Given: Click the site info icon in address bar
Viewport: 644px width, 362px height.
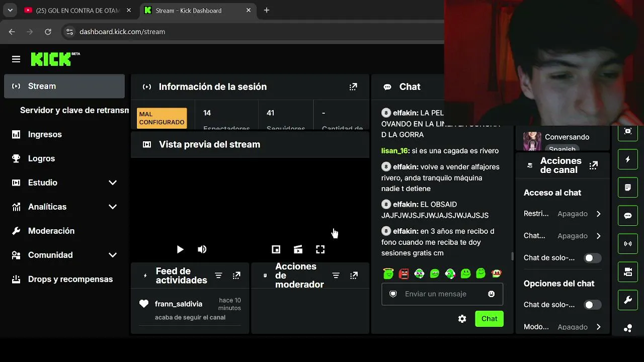Looking at the screenshot, I should click(x=70, y=32).
